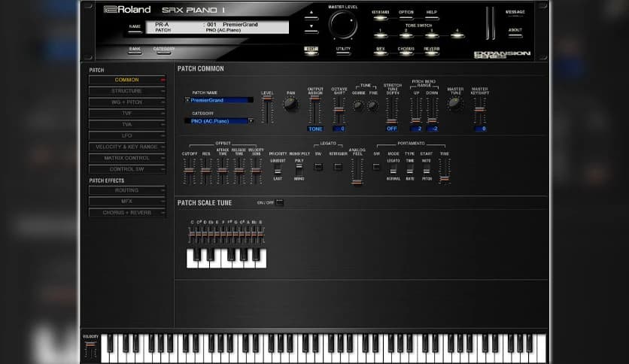Click the Res offset slider

206,171
